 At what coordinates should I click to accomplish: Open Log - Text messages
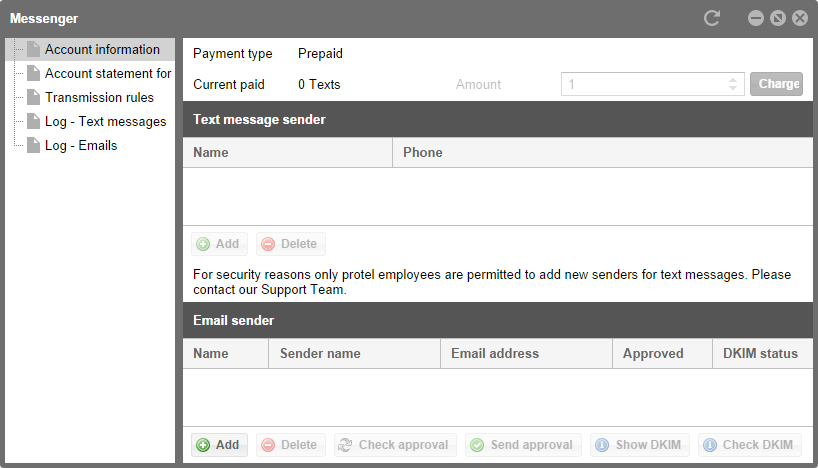pyautogui.click(x=105, y=122)
